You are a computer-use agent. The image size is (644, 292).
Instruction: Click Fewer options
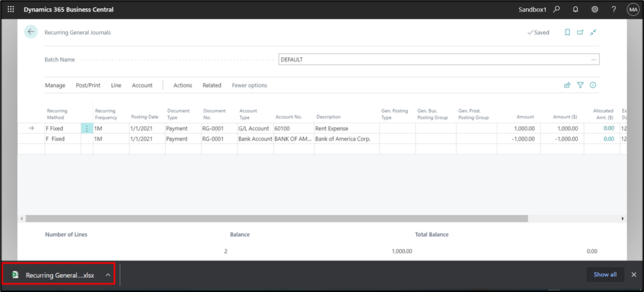249,85
